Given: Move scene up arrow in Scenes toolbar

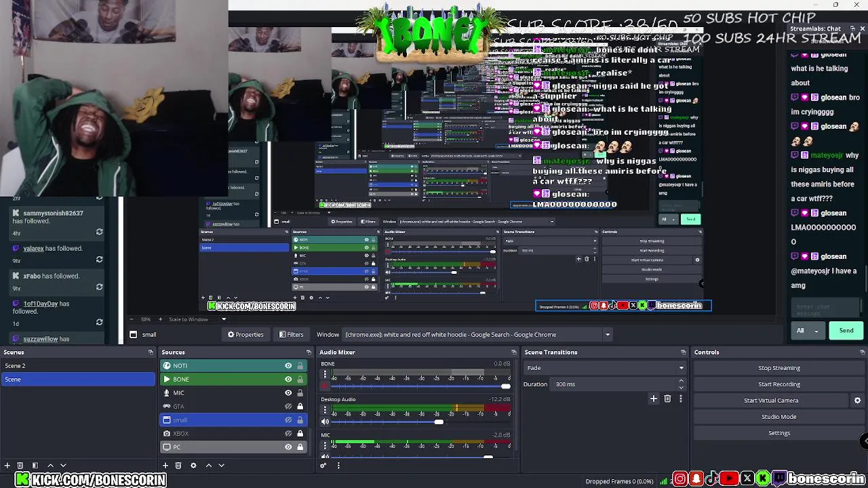Looking at the screenshot, I should click(x=50, y=466).
